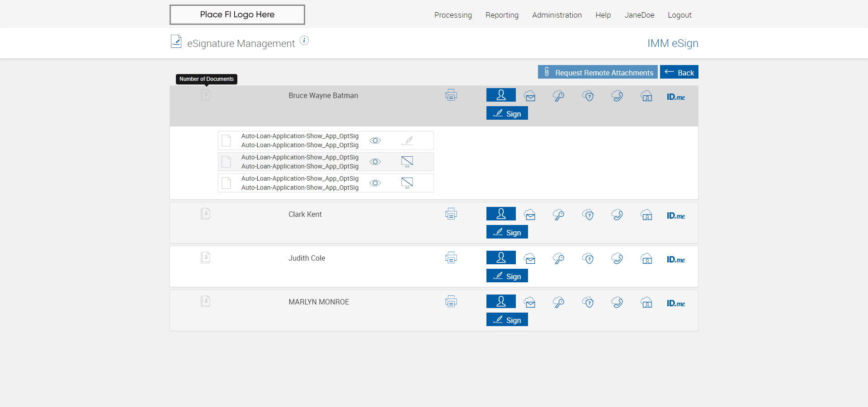Click Sign button for Clark Kent
This screenshot has height=407, width=868.
507,232
